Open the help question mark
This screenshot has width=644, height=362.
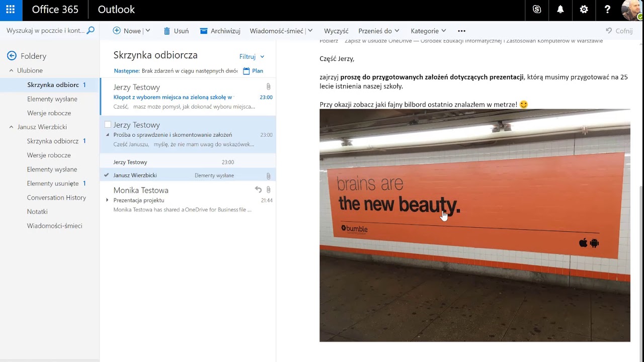[607, 10]
